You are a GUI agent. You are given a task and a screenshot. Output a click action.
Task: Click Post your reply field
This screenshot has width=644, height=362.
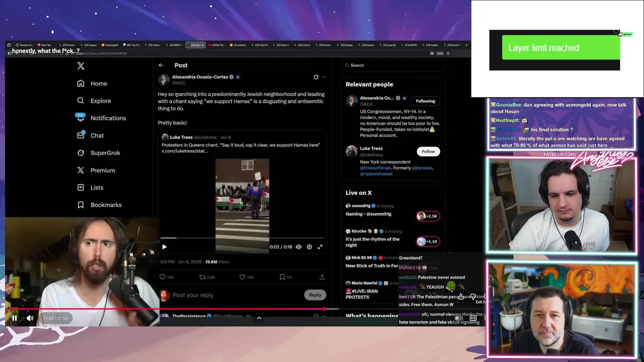pyautogui.click(x=193, y=295)
